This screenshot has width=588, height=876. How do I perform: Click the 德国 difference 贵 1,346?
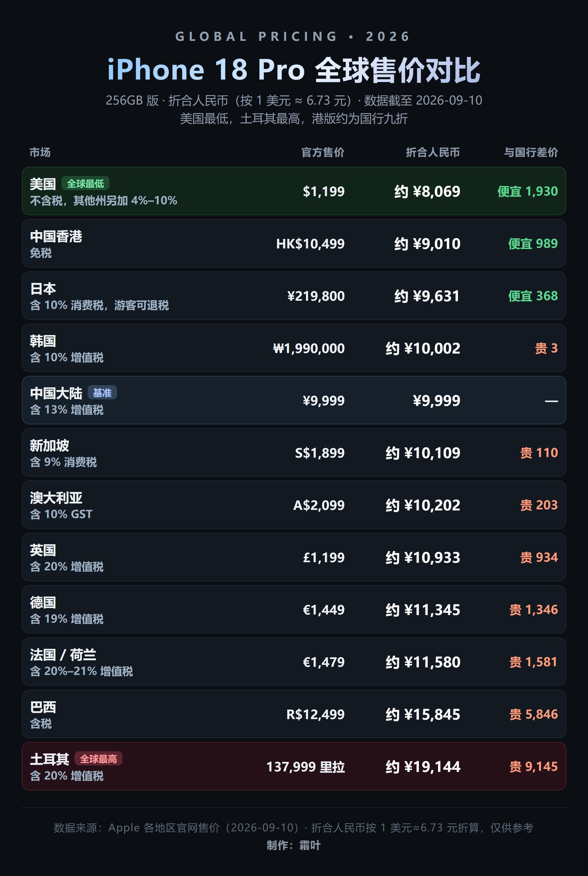[x=534, y=610]
